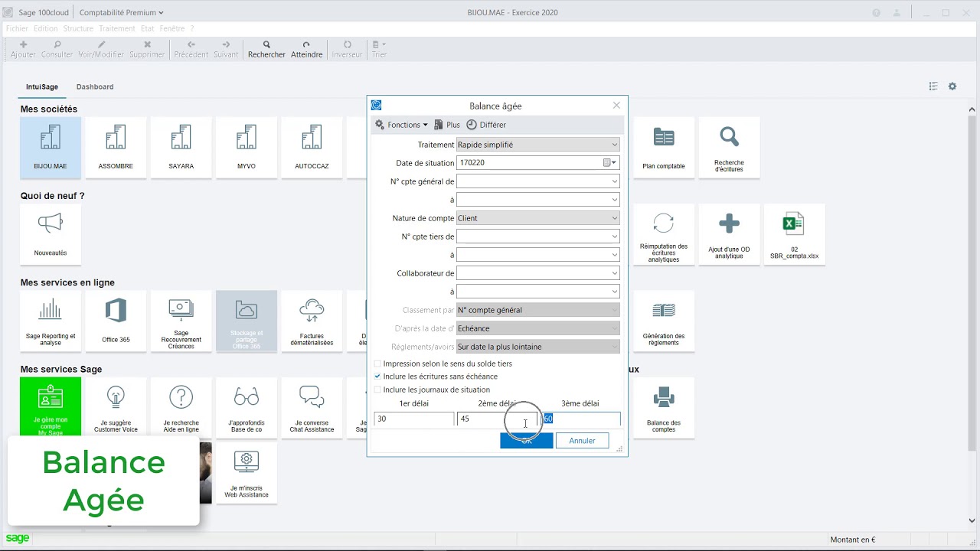Open the MYVO company tile
The height and width of the screenshot is (551, 980).
pos(247,148)
